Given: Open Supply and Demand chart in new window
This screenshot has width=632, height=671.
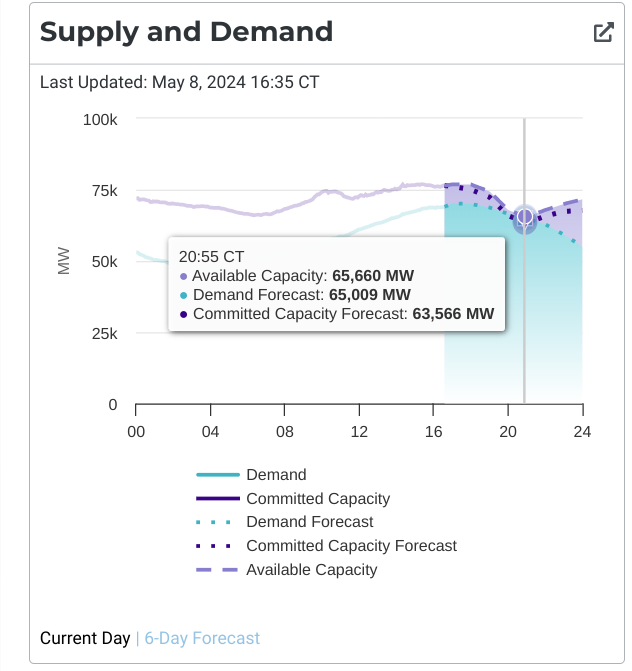Looking at the screenshot, I should click(x=604, y=33).
